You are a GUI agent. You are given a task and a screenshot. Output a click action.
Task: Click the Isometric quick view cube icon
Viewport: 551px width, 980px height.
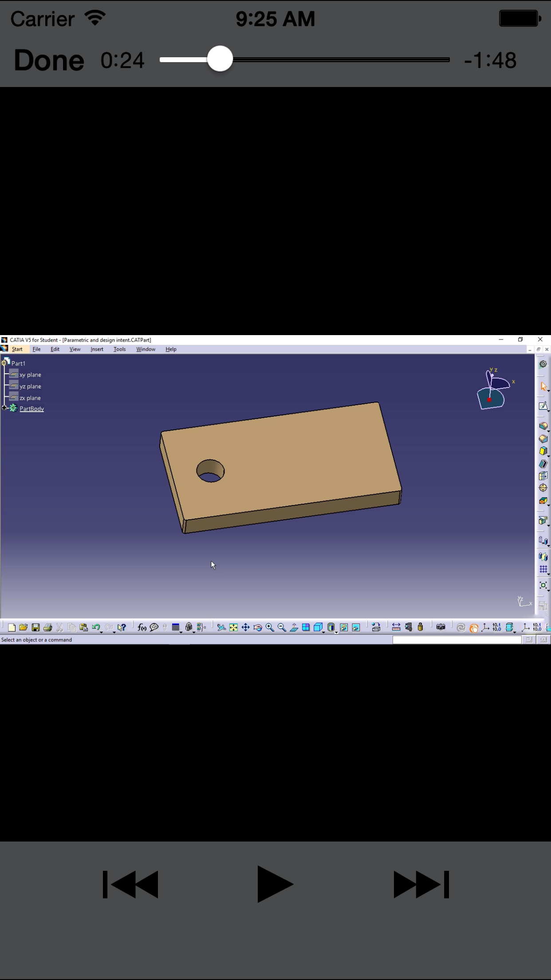318,627
